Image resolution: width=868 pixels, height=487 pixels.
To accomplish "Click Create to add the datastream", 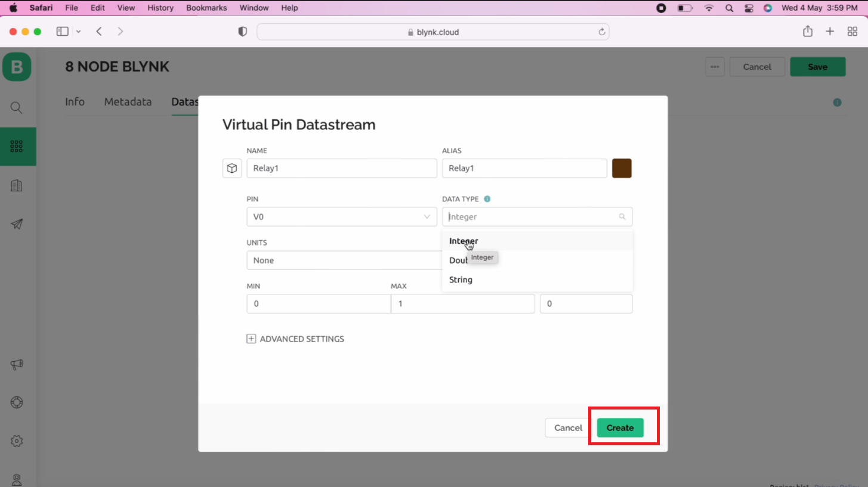I will [620, 428].
